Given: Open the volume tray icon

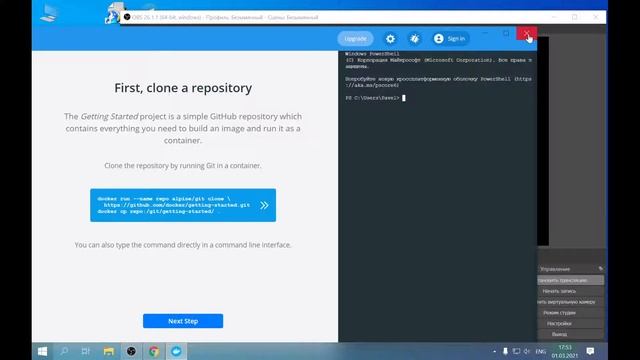Looking at the screenshot, I should point(527,351).
